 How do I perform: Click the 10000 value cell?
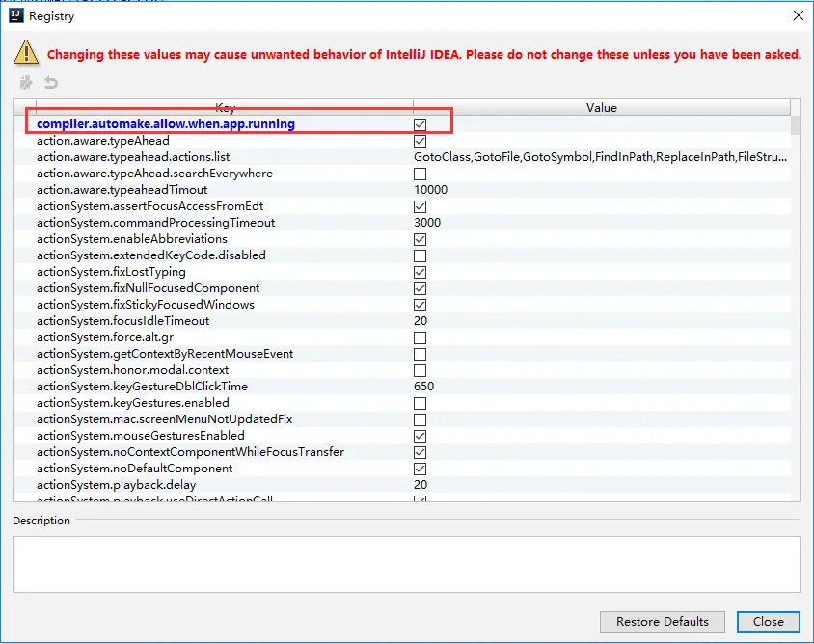tap(430, 189)
